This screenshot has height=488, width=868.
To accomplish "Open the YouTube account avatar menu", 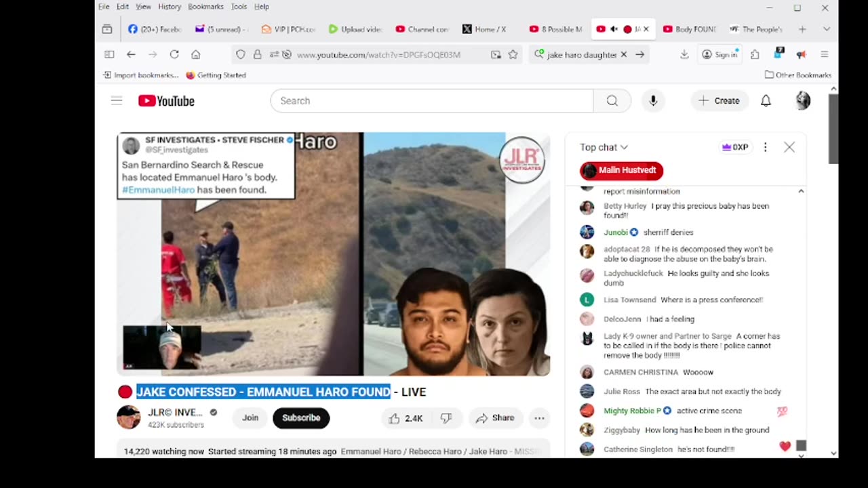I will pos(803,101).
